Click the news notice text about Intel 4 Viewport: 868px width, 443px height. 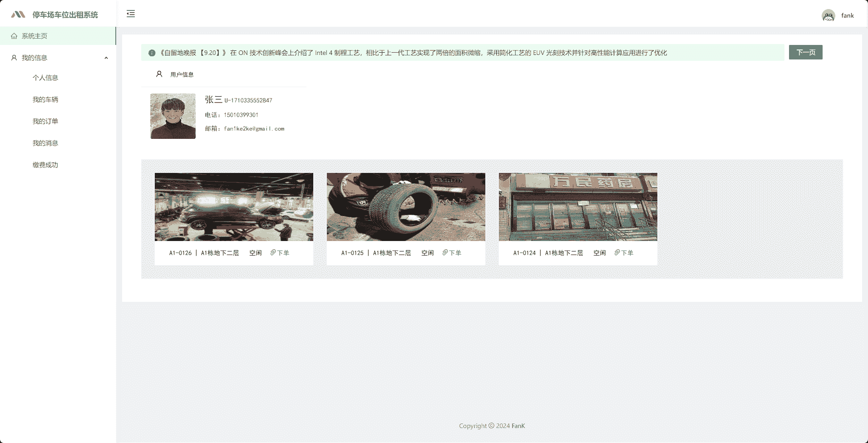pos(413,53)
